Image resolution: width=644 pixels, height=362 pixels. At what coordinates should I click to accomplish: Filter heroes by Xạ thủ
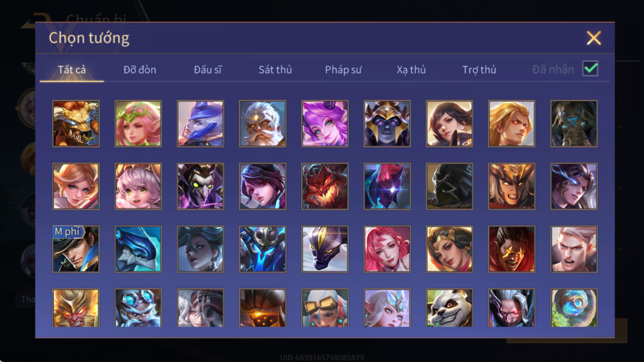pyautogui.click(x=411, y=70)
